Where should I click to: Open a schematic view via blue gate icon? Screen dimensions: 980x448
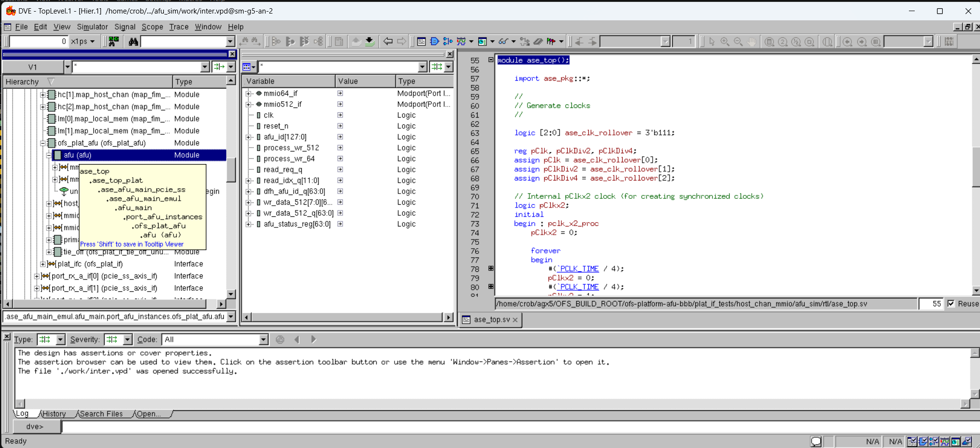[x=434, y=42]
